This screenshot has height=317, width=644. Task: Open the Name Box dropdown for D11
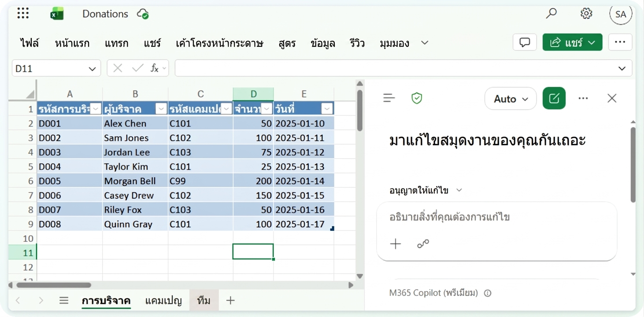pyautogui.click(x=92, y=69)
